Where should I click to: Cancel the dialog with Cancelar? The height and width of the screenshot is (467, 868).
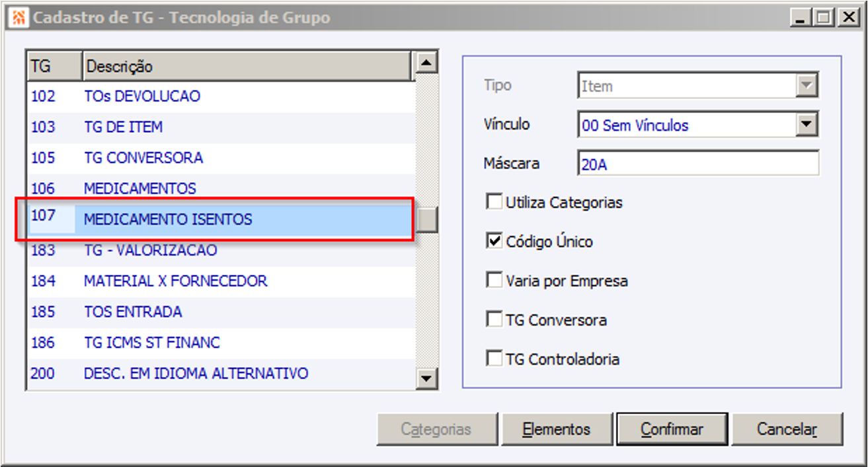pos(787,429)
